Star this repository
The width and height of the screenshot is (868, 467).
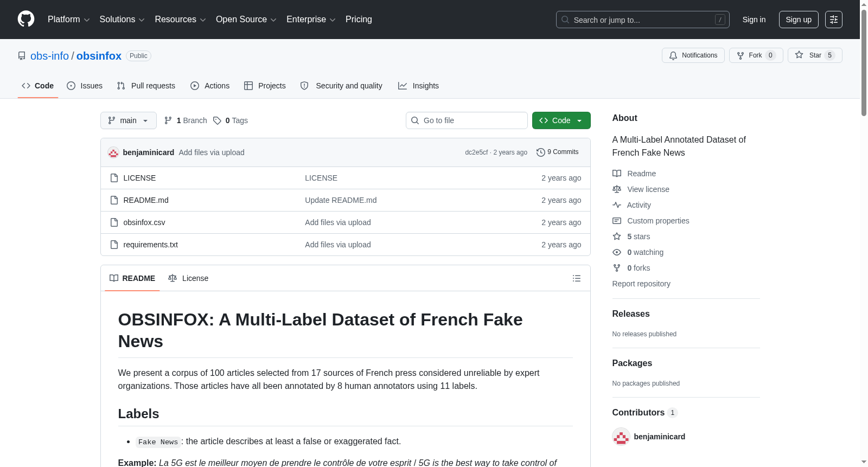815,55
